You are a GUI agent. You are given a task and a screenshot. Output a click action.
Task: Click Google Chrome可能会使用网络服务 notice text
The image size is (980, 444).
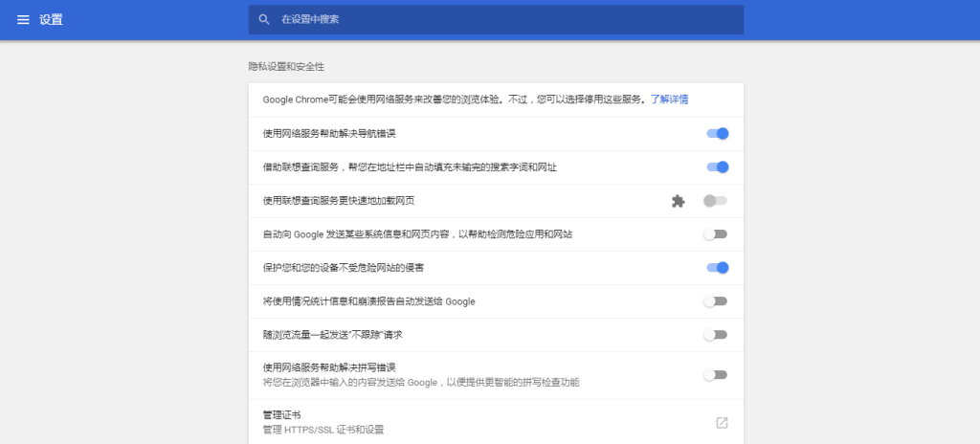[455, 100]
